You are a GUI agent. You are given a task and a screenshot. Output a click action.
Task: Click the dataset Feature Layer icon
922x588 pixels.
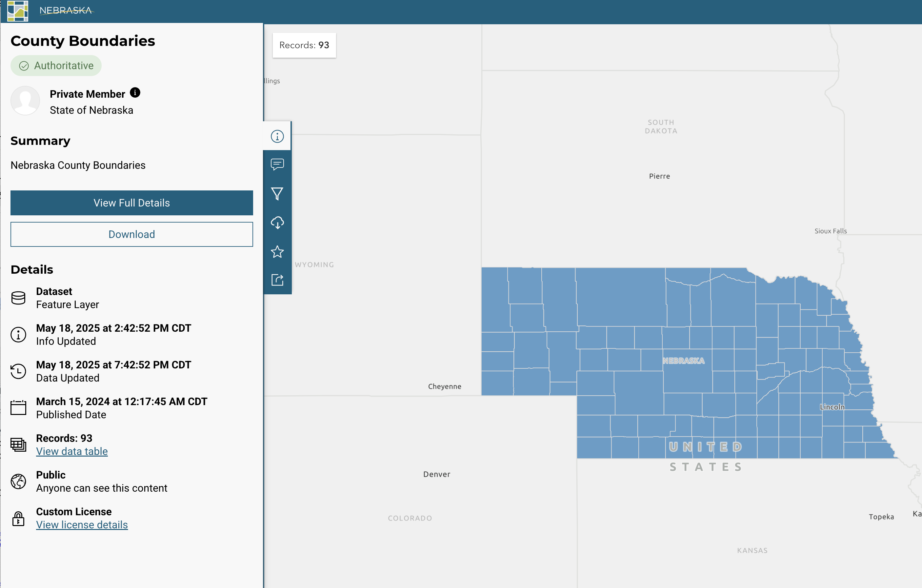[x=18, y=298]
